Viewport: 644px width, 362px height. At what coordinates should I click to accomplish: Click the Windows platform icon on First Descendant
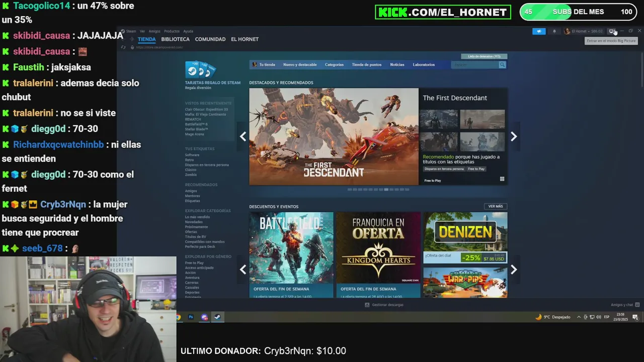[502, 179]
